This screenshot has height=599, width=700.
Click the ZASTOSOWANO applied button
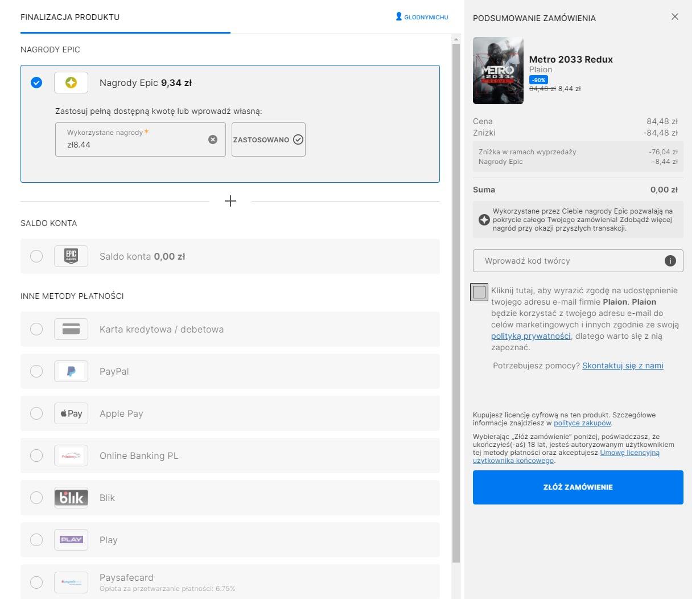[268, 140]
